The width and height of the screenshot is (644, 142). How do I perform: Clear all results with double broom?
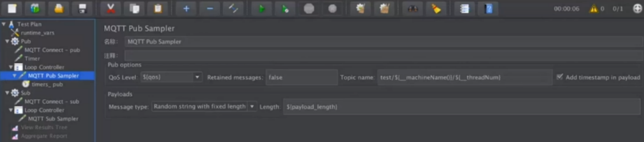(x=384, y=9)
